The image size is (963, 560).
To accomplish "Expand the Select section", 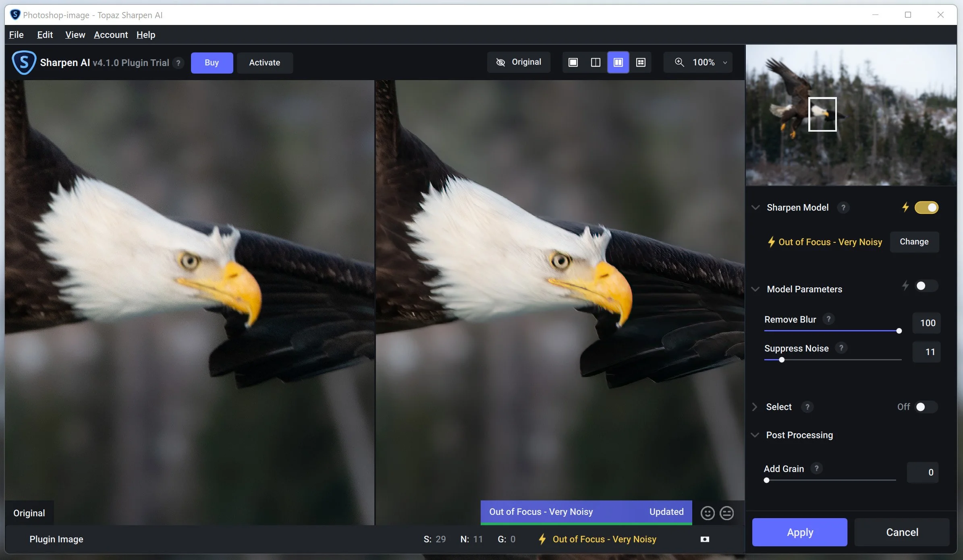I will pyautogui.click(x=755, y=407).
